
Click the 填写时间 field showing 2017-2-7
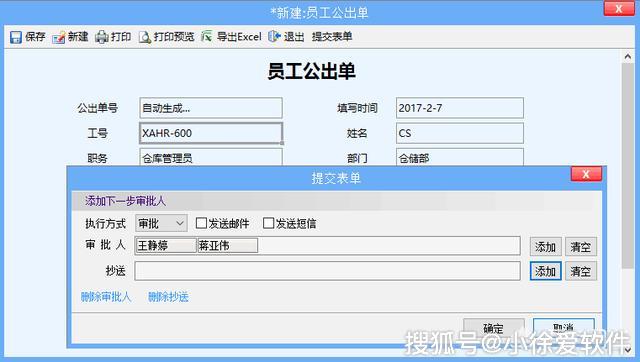(x=460, y=108)
